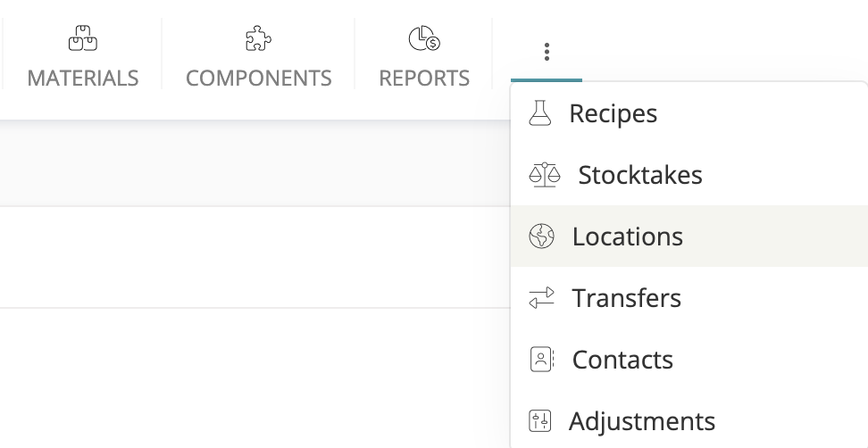Select Recipes from the dropdown menu
The width and height of the screenshot is (868, 448).
(613, 114)
